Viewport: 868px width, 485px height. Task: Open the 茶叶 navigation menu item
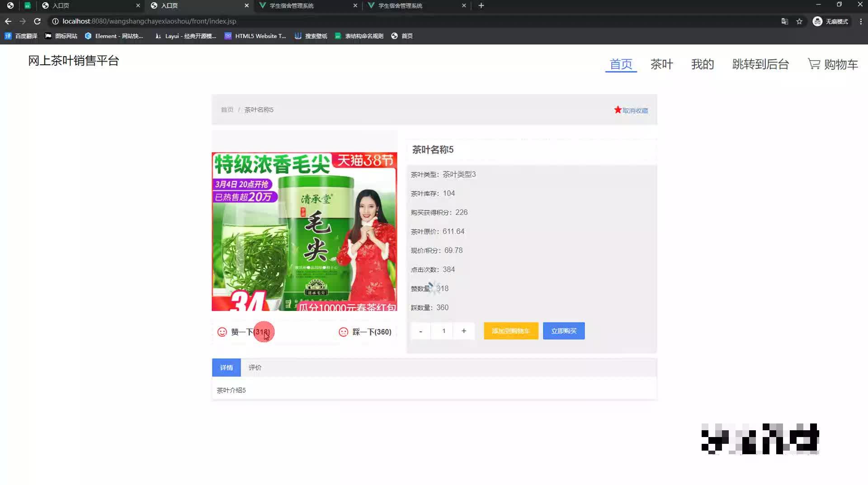pos(661,64)
